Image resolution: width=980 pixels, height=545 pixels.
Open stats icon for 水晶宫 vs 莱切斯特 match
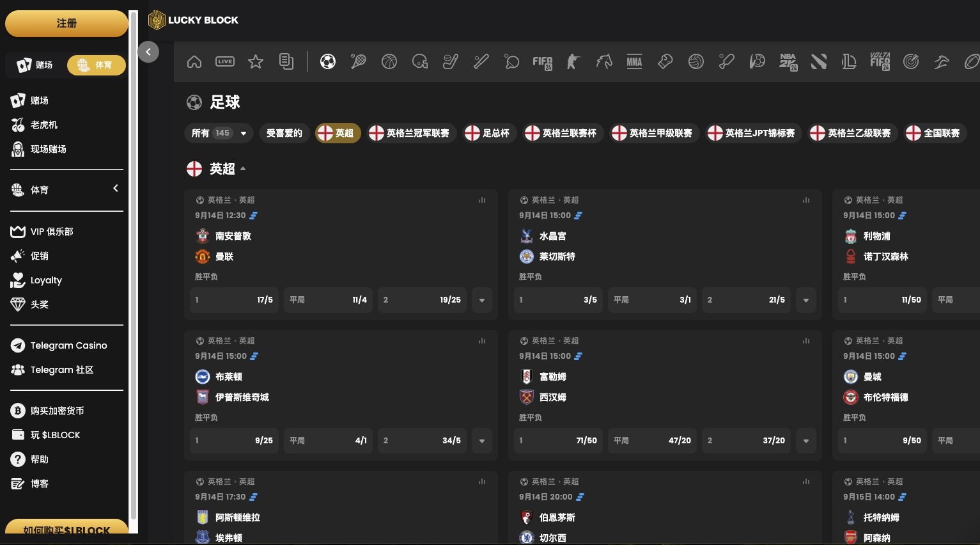(806, 200)
